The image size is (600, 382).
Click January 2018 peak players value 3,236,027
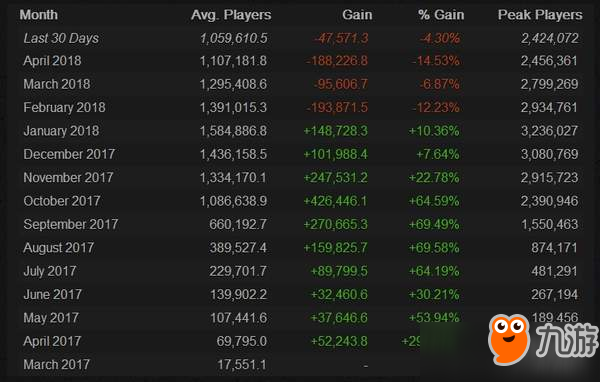549,131
